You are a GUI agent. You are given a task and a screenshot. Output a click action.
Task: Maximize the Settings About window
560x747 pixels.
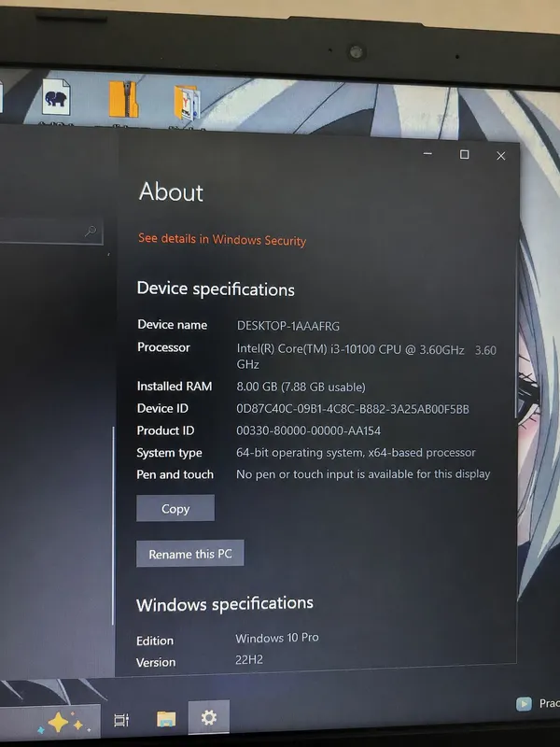(x=464, y=154)
